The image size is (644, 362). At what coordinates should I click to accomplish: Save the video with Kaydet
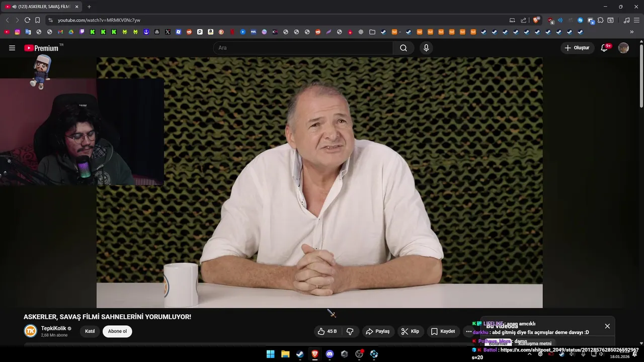(x=443, y=331)
